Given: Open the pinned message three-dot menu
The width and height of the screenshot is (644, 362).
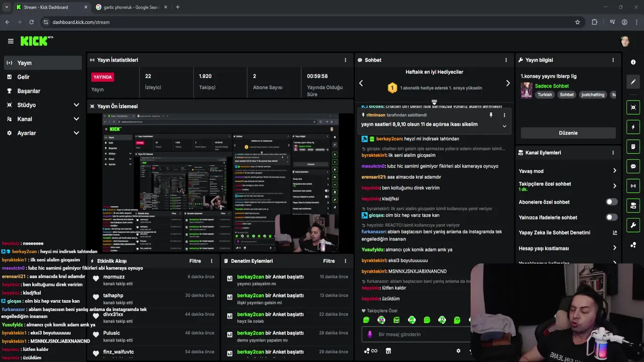Looking at the screenshot, I should point(504,115).
